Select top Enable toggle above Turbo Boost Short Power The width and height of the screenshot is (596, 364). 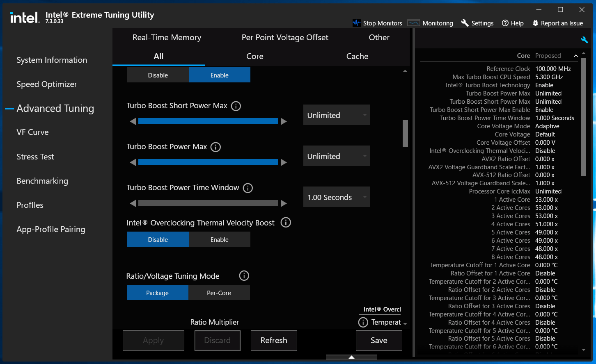220,75
